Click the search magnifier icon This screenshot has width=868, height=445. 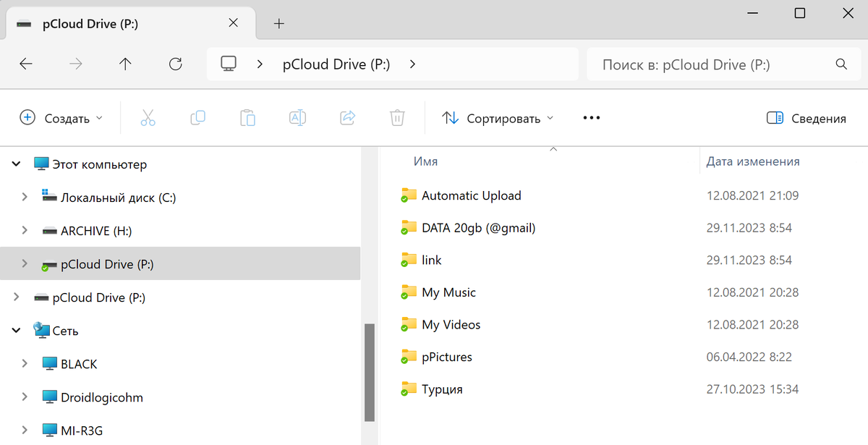[841, 64]
